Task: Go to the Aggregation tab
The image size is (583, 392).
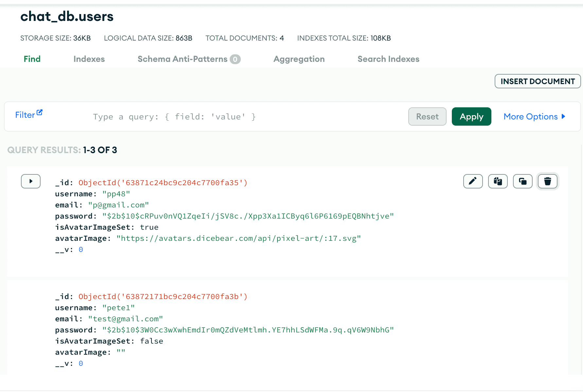Action: pos(299,59)
